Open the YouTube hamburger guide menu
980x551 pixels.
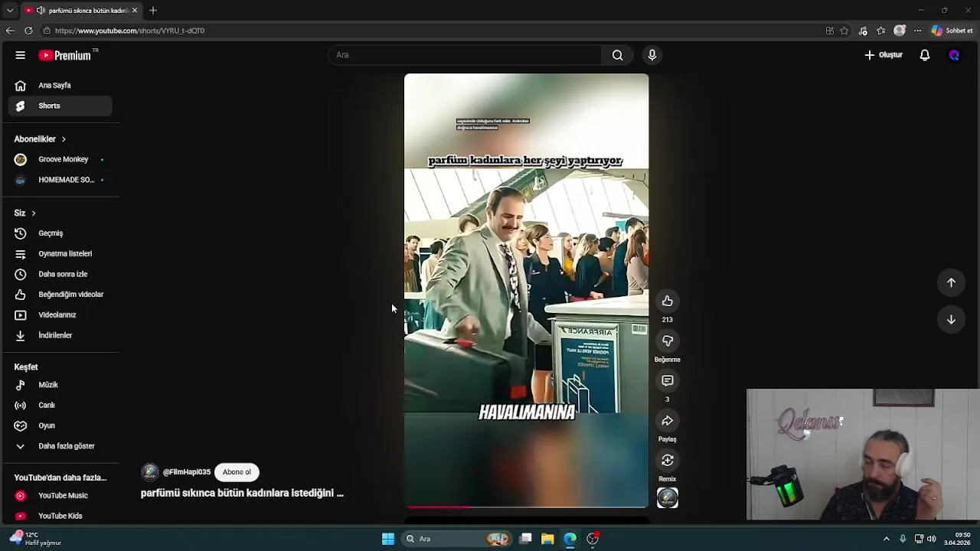pos(21,55)
